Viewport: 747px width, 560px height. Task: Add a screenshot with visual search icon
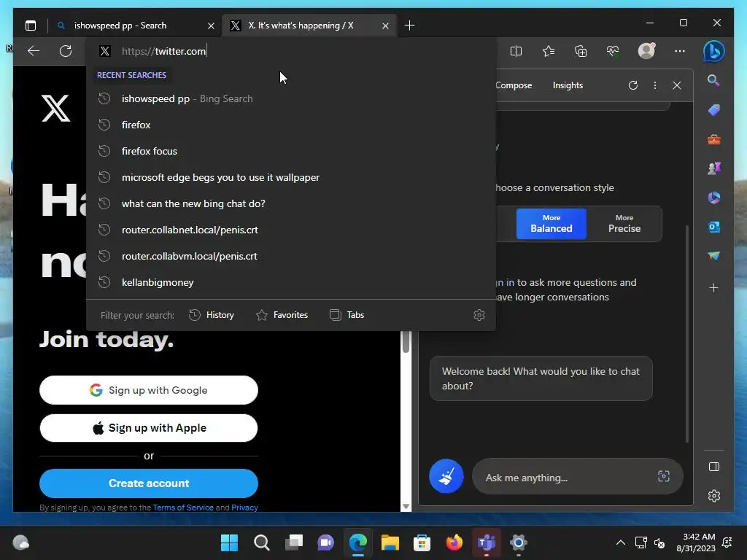[664, 476]
